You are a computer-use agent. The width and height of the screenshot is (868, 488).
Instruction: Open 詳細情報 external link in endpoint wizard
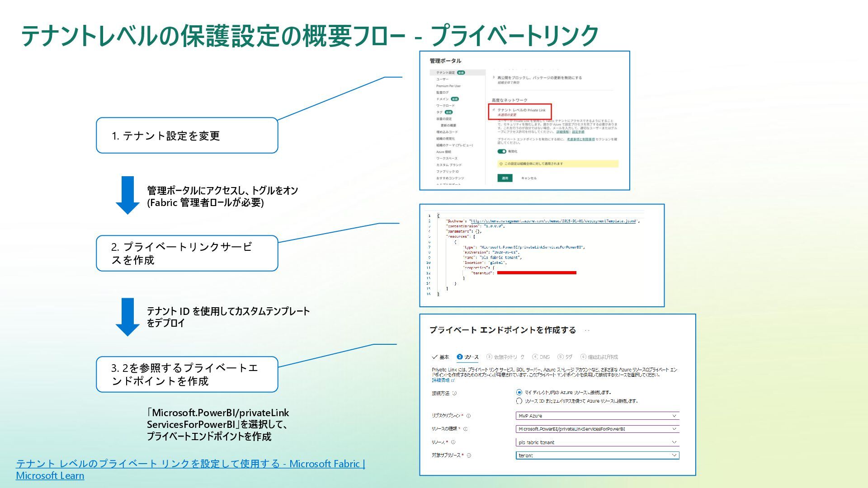443,380
